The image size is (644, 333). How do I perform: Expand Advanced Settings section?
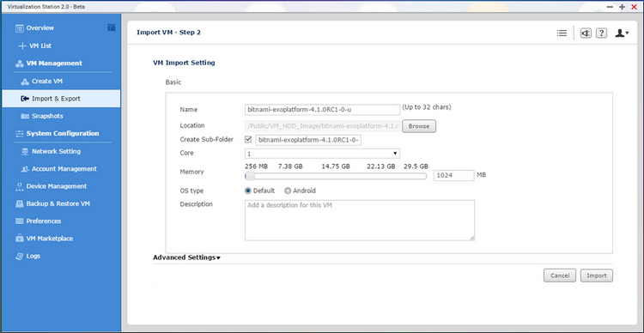point(187,257)
